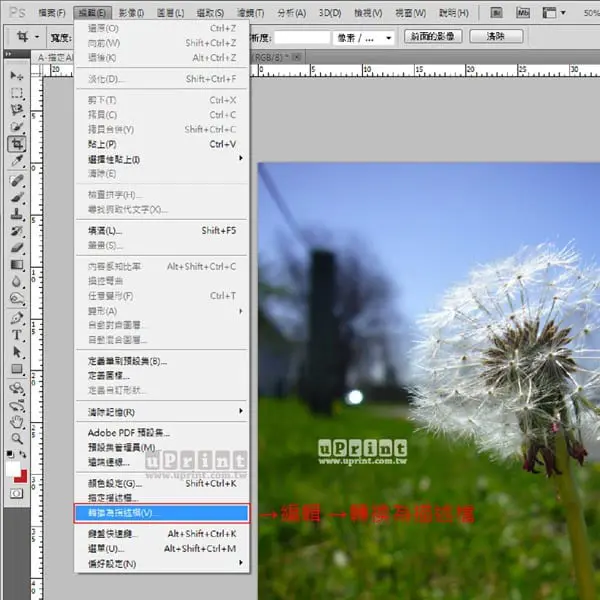
Task: Select the History Brush tool
Action: coord(16,231)
